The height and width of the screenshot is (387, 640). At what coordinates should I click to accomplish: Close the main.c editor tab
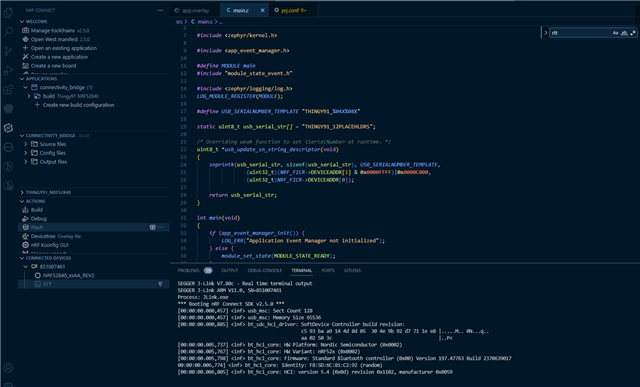(x=262, y=11)
